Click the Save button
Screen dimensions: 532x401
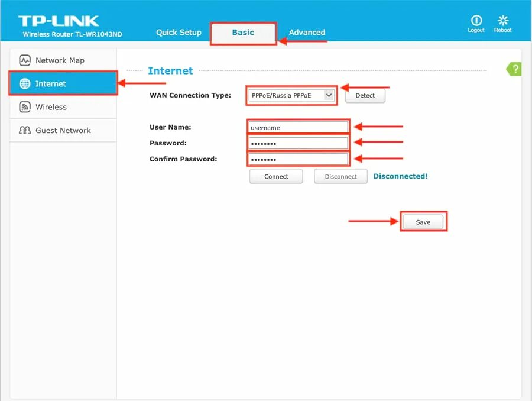tap(423, 222)
